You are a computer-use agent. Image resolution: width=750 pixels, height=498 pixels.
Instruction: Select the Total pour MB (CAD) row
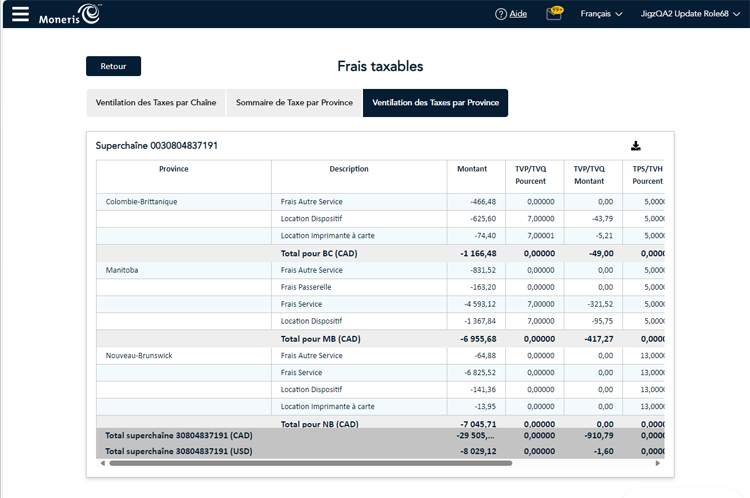click(x=319, y=339)
